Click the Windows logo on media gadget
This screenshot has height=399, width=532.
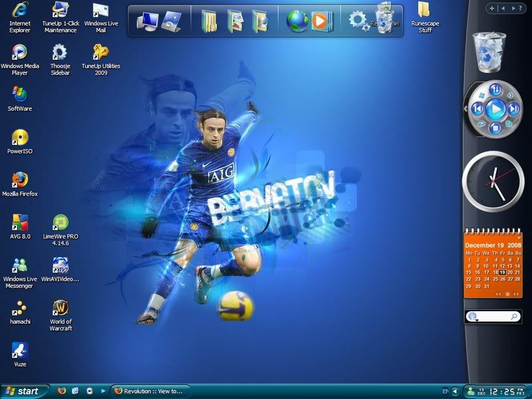pos(481,96)
